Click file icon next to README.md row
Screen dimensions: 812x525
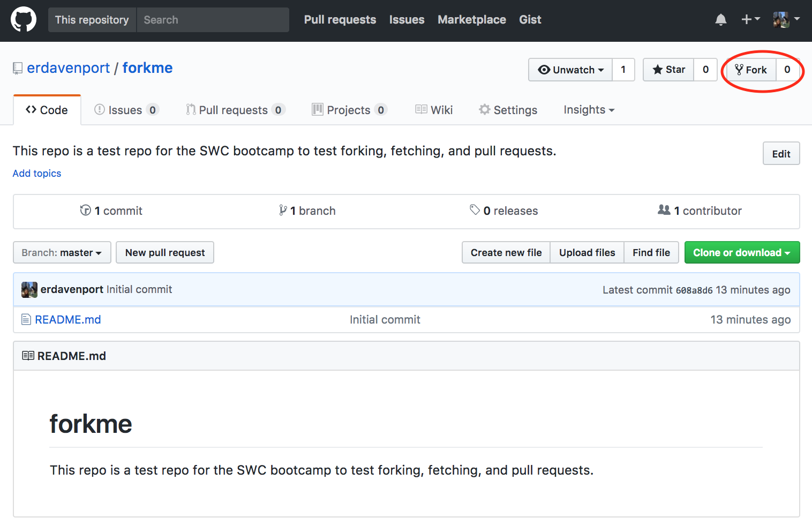[x=26, y=320]
